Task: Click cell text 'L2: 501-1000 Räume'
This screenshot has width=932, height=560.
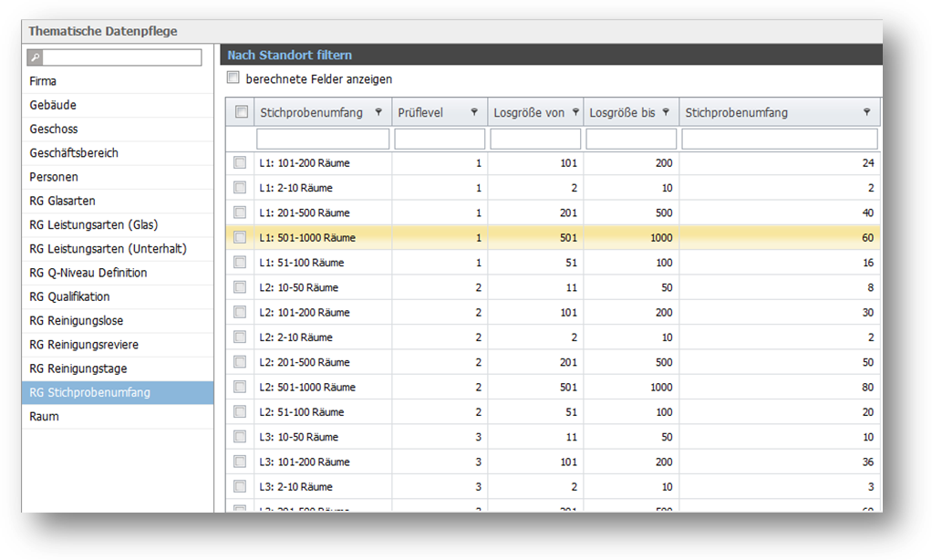Action: pos(307,388)
